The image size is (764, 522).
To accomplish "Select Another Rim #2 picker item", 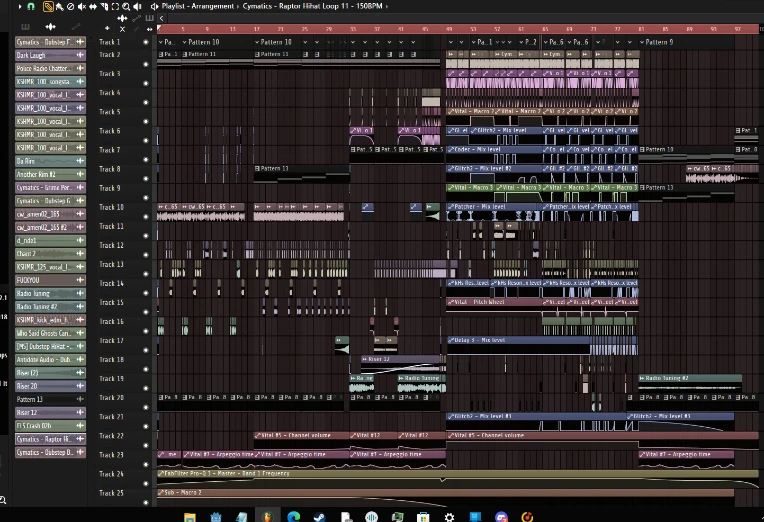I will [x=50, y=174].
